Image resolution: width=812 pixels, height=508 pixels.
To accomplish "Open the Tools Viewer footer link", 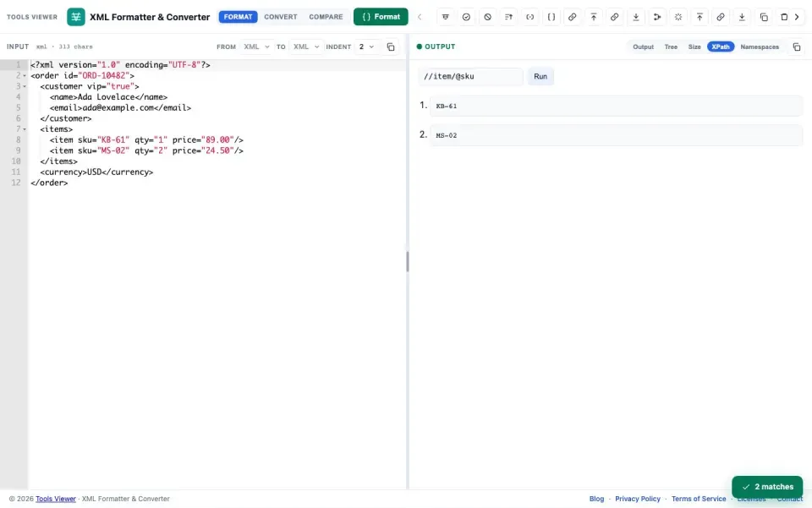I will click(x=56, y=499).
